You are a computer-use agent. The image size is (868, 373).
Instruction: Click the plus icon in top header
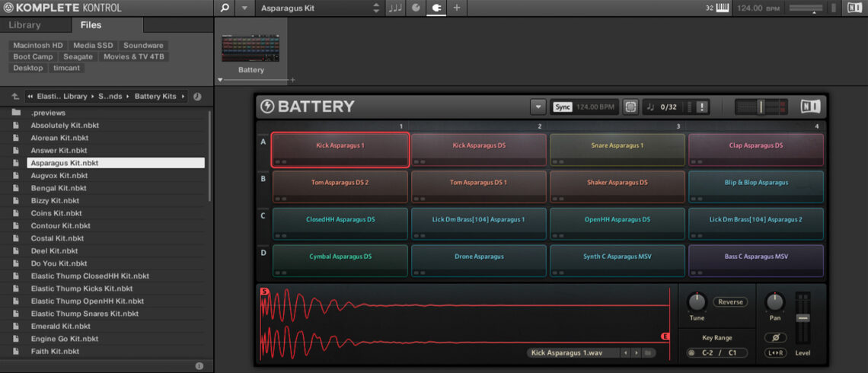456,8
